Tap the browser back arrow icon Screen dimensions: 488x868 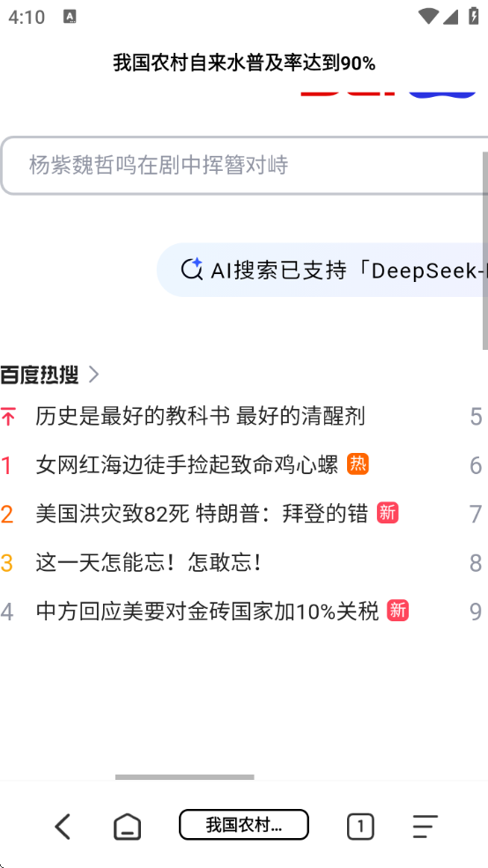click(63, 827)
